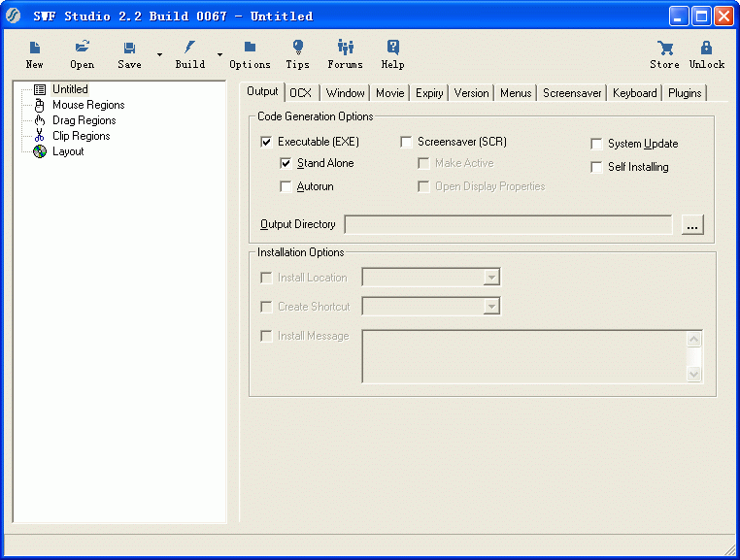Switch to the Plugins tab
Image resolution: width=740 pixels, height=560 pixels.
pos(685,93)
